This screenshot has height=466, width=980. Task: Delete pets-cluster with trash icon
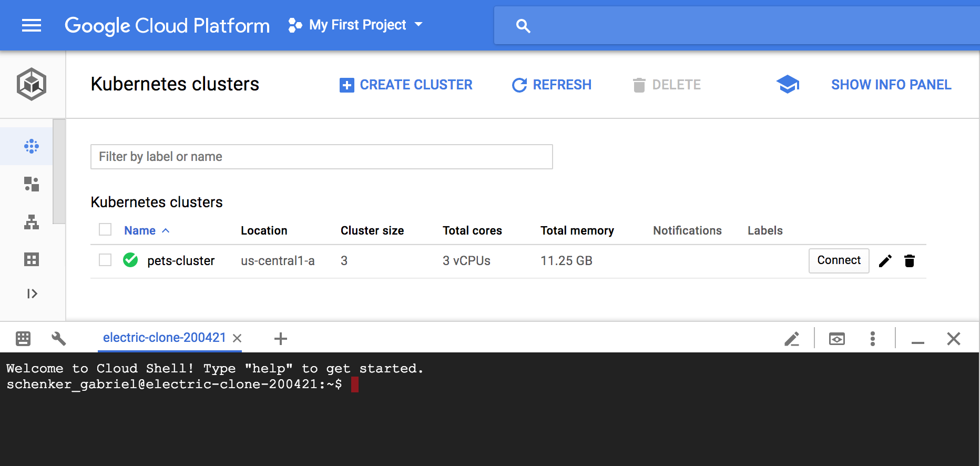pos(910,261)
